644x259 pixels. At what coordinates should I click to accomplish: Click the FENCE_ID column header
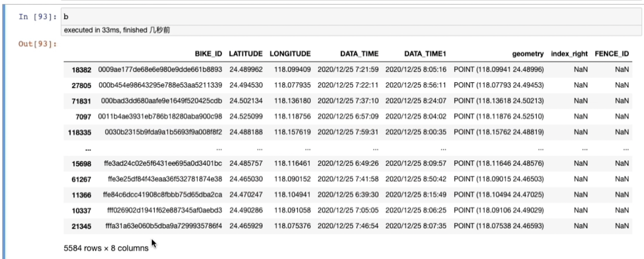[612, 54]
